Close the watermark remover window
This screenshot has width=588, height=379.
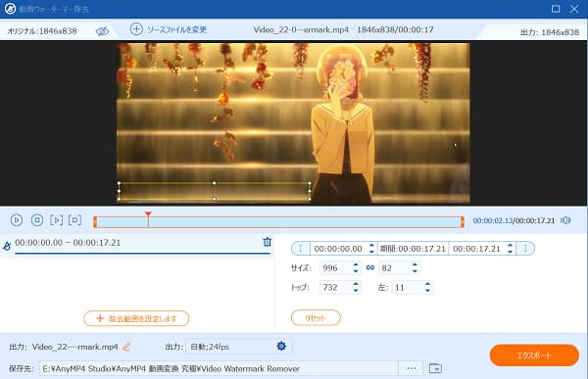click(574, 9)
